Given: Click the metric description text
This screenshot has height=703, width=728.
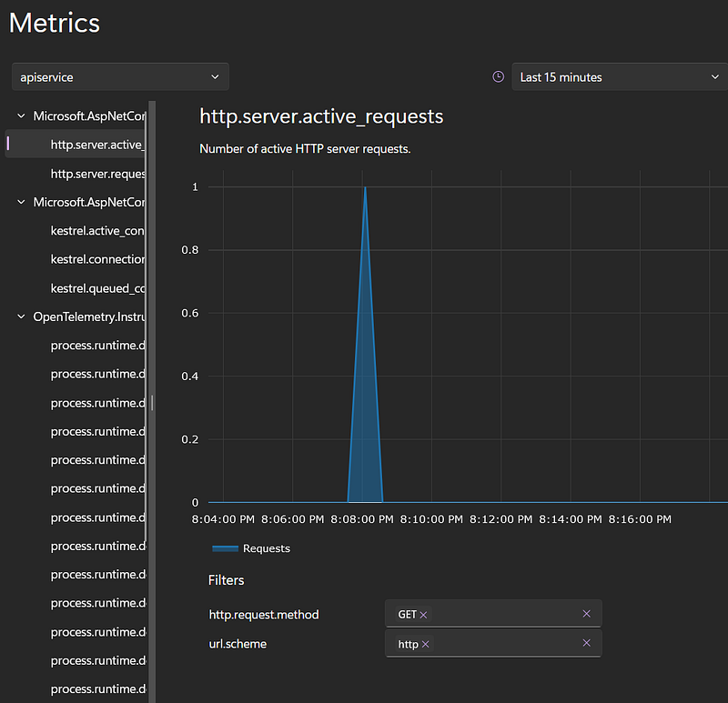Looking at the screenshot, I should [305, 149].
